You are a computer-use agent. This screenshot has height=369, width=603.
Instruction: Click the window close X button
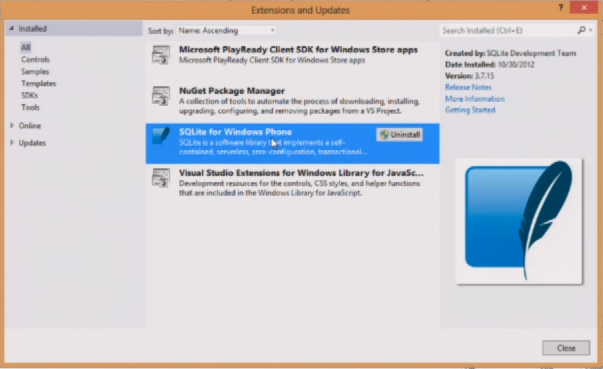[x=584, y=7]
